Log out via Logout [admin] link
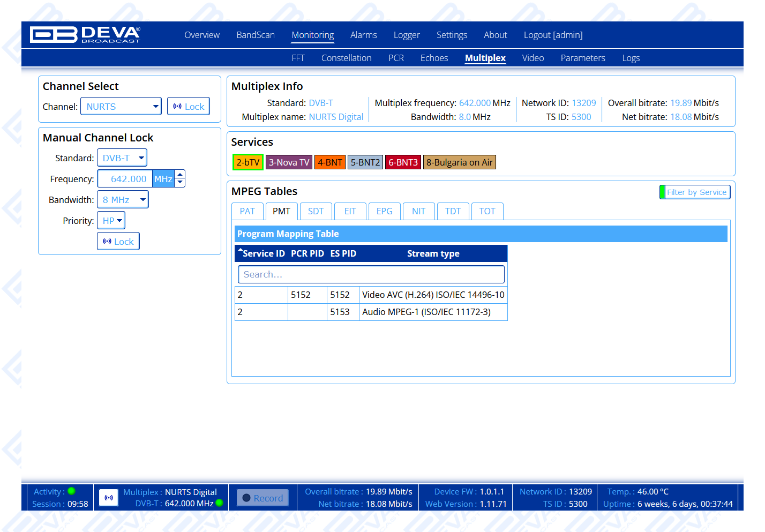This screenshot has height=532, width=765. coord(553,35)
